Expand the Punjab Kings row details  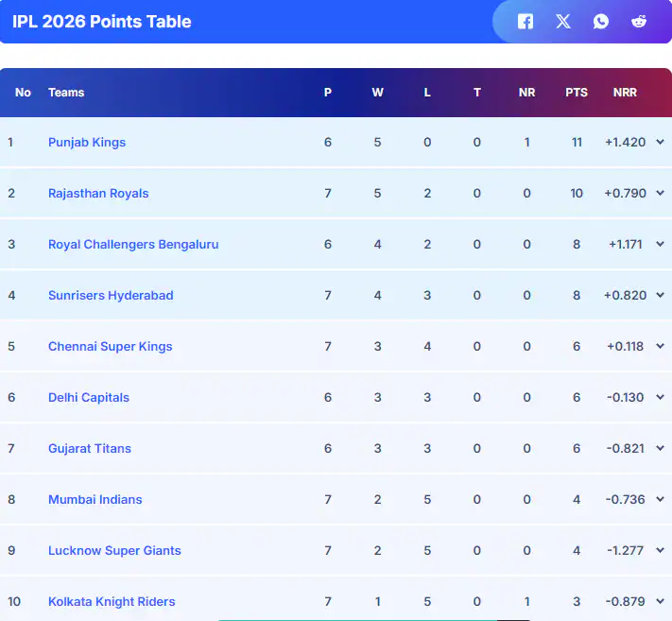[660, 143]
